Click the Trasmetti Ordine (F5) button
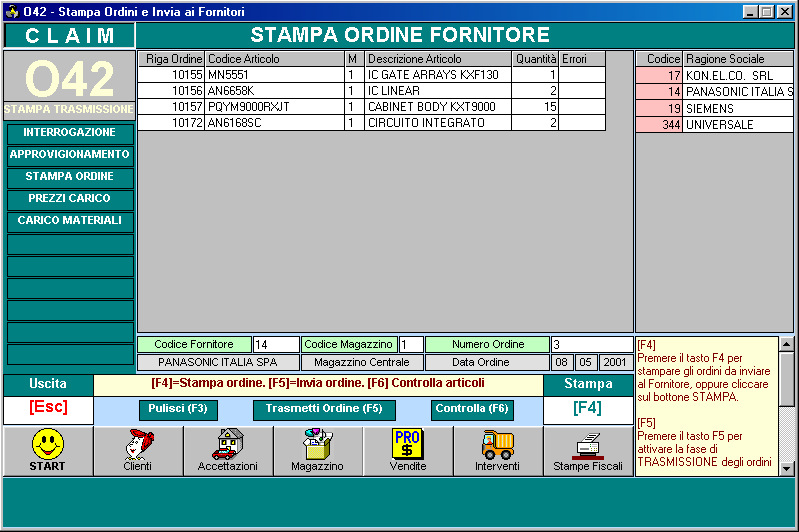The height and width of the screenshot is (532, 799). 324,410
